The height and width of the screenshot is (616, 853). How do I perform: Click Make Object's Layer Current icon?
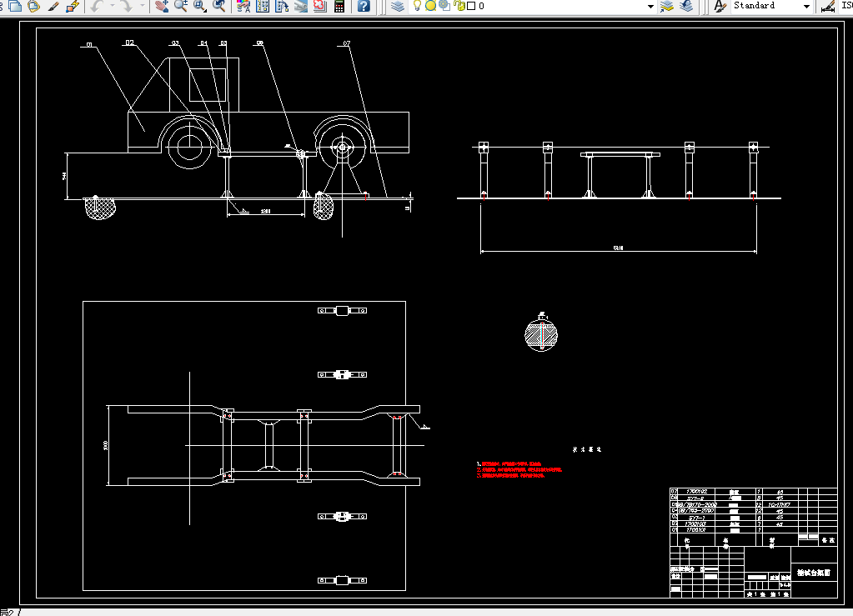pos(667,6)
